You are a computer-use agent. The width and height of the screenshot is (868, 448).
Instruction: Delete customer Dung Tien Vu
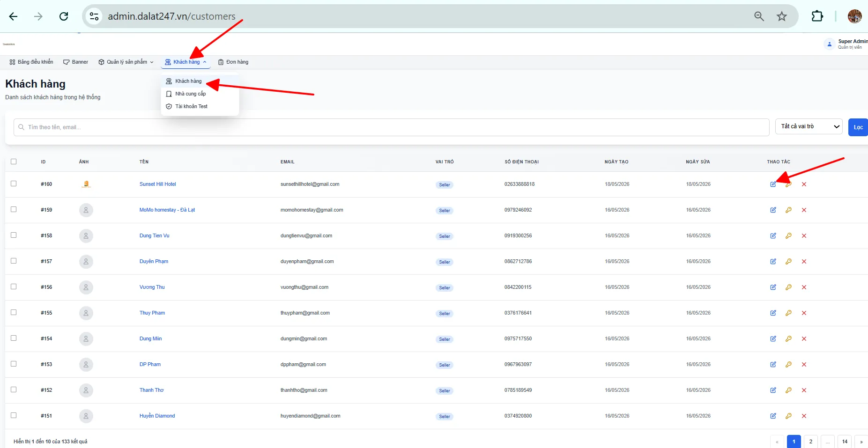(x=804, y=235)
